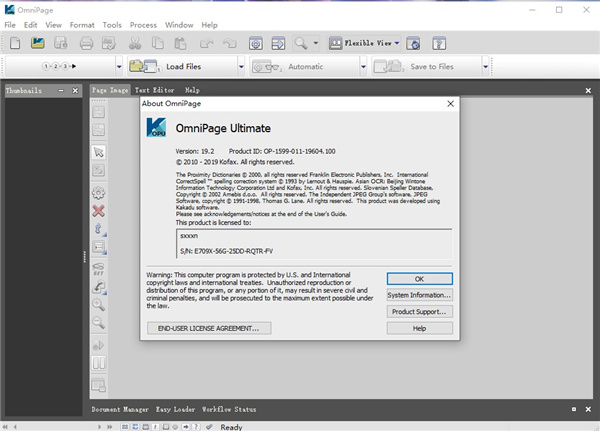Screen dimensions: 600x431
Task: Click the two-column split view tool
Action: 99,363
